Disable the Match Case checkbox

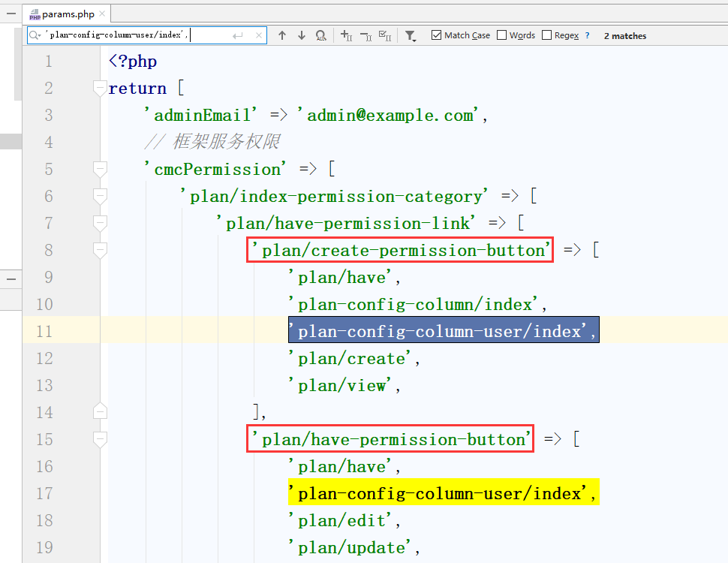click(x=437, y=35)
